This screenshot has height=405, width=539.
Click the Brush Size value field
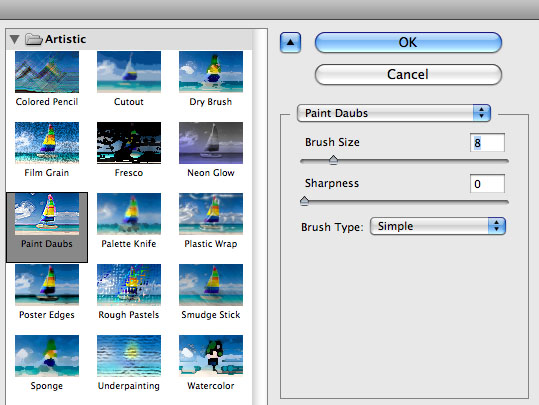tap(487, 143)
